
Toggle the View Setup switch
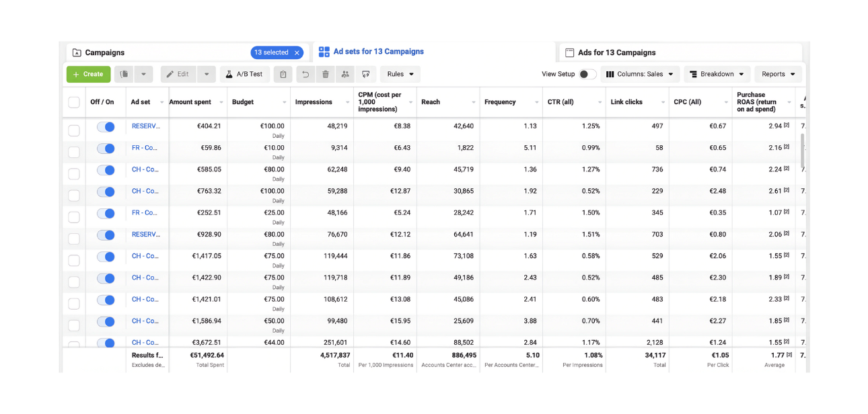587,74
